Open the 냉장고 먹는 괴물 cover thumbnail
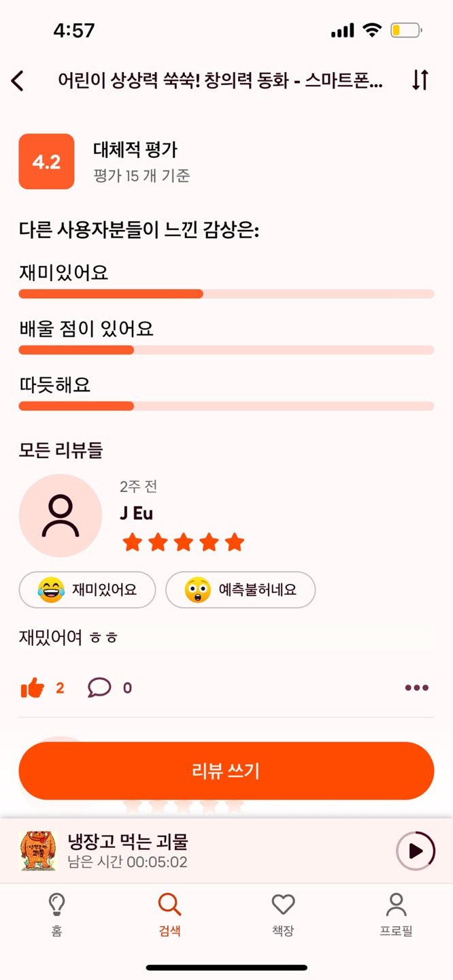This screenshot has height=980, width=453. coord(38,851)
